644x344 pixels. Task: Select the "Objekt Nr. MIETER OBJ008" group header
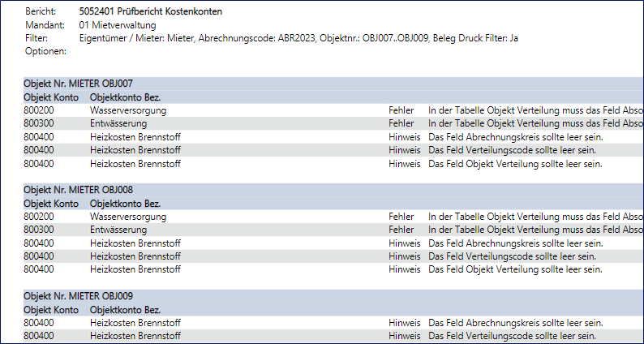tap(79, 190)
